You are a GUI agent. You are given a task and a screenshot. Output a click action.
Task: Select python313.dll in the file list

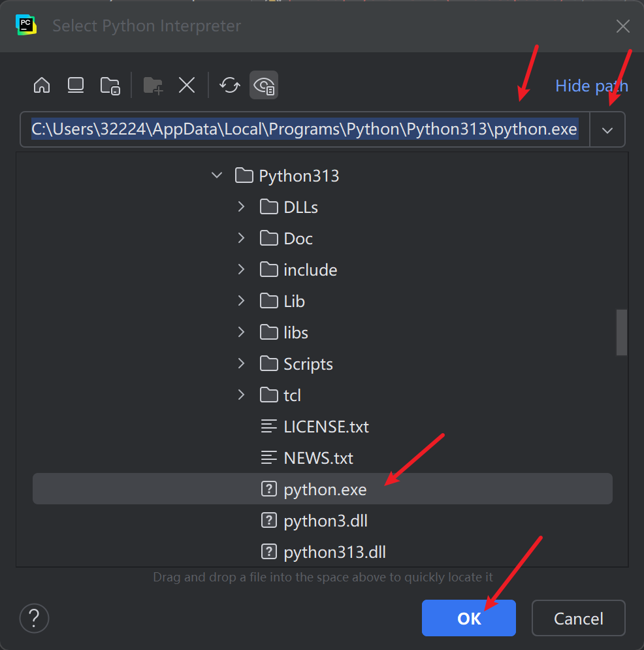tap(334, 552)
